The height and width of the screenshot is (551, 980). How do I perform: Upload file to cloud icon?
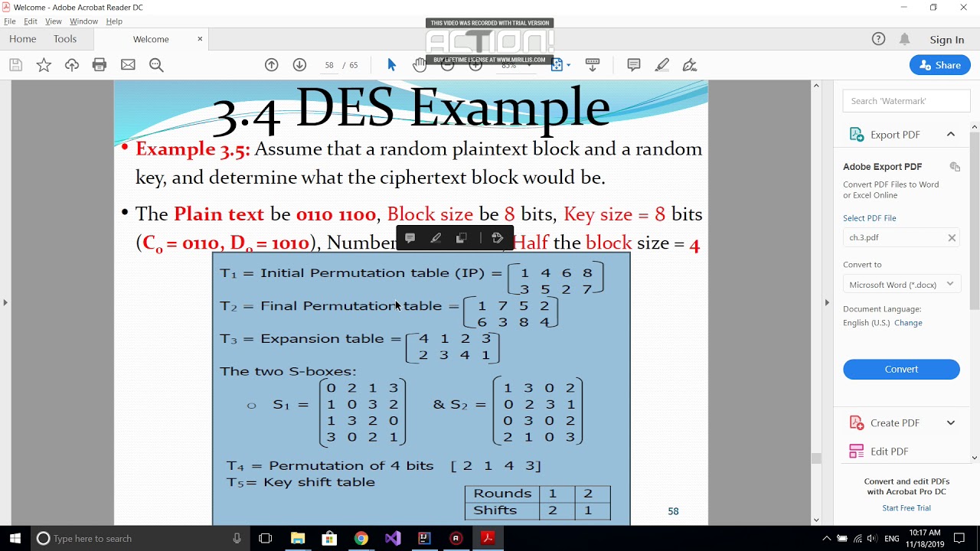pos(72,65)
